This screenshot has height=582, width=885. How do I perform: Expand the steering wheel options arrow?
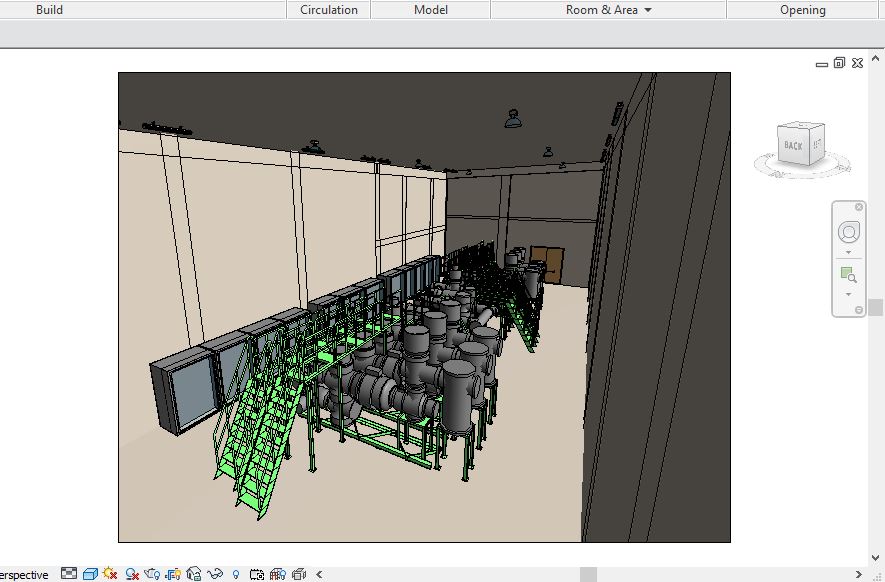[x=848, y=252]
